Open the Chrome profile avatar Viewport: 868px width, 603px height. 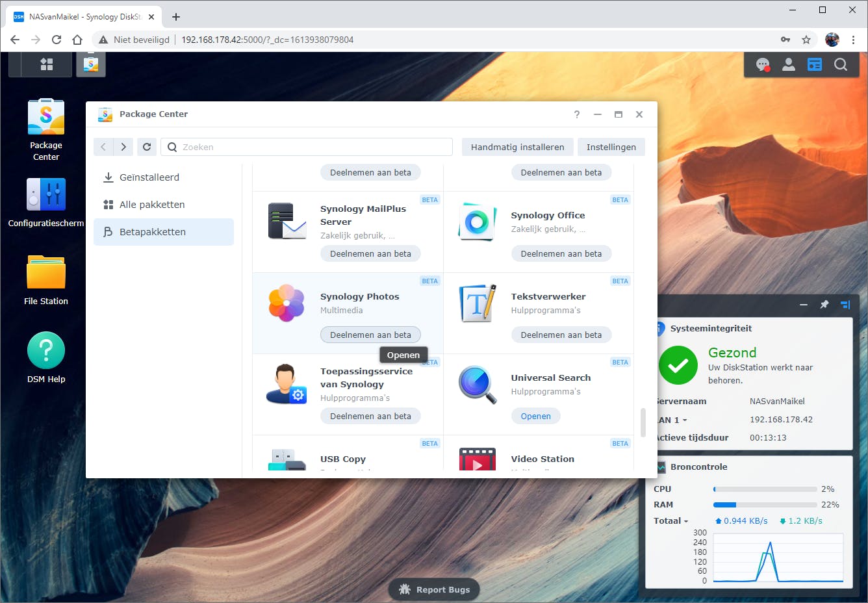(832, 40)
